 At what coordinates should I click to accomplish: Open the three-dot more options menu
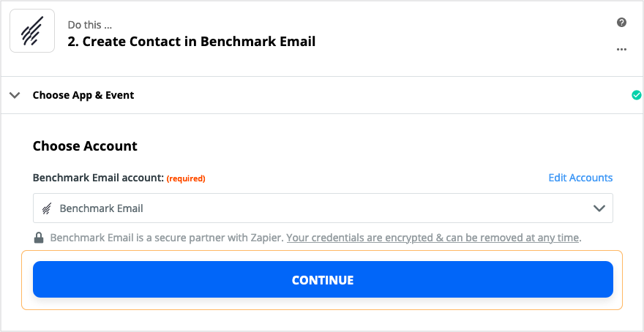(621, 49)
